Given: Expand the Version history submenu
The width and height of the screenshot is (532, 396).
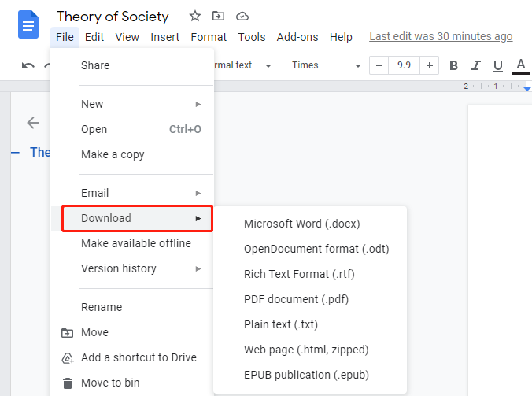Looking at the screenshot, I should tap(132, 268).
